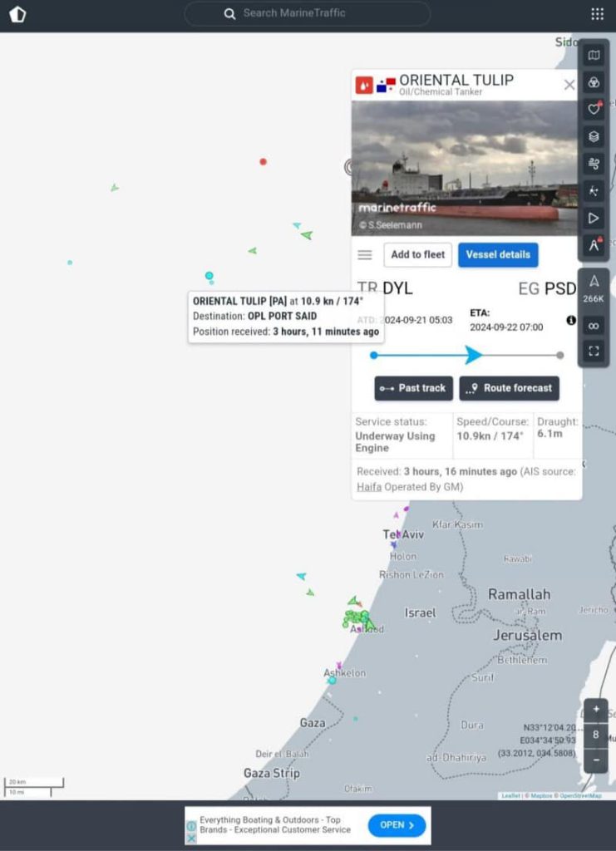Select the red dot vessel marker
Viewport: 616px width, 851px height.
tap(263, 162)
